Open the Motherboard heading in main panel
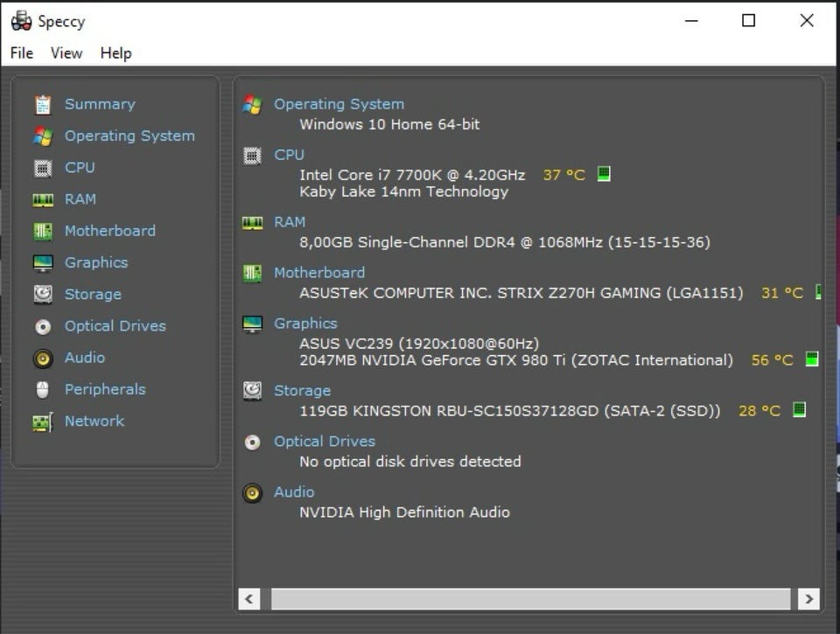The width and height of the screenshot is (840, 634). pyautogui.click(x=318, y=273)
